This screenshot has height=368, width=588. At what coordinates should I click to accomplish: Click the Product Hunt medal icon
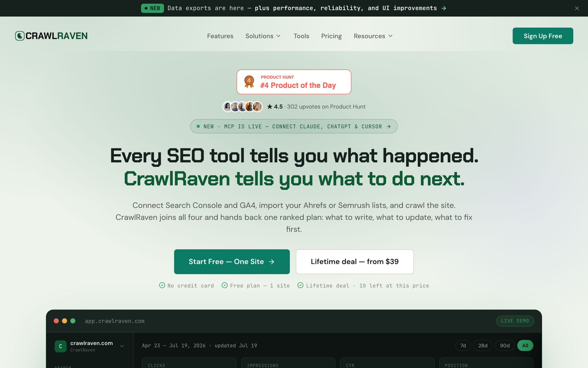249,82
